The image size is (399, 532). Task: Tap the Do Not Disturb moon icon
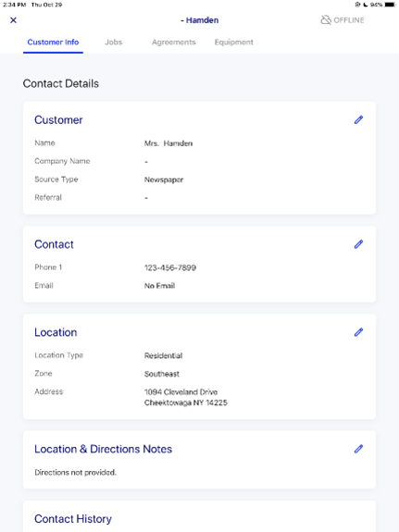point(366,5)
